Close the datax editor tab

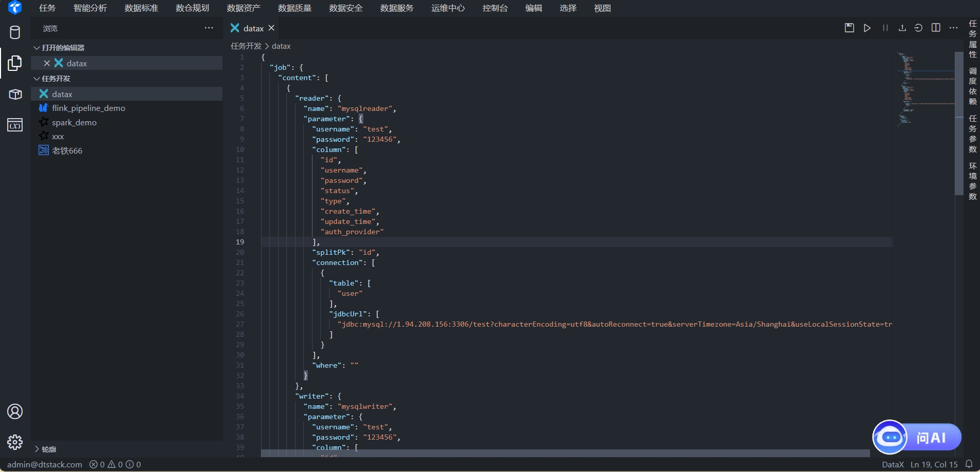pyautogui.click(x=271, y=28)
